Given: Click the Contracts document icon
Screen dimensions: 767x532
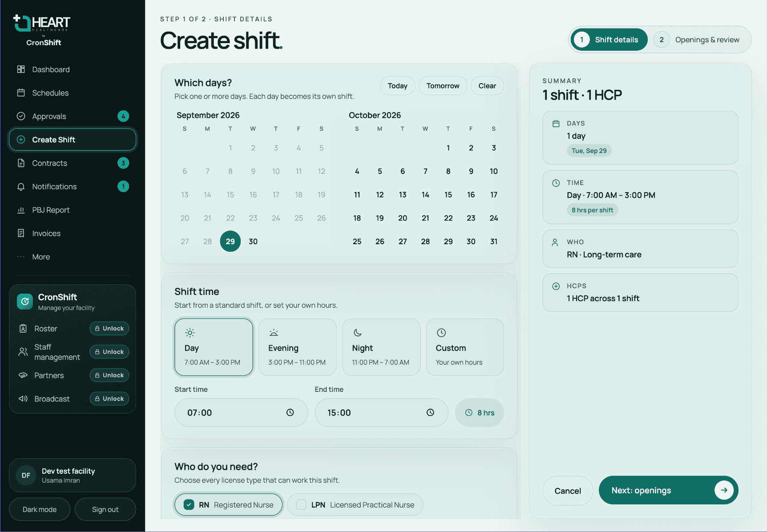Looking at the screenshot, I should coord(21,163).
